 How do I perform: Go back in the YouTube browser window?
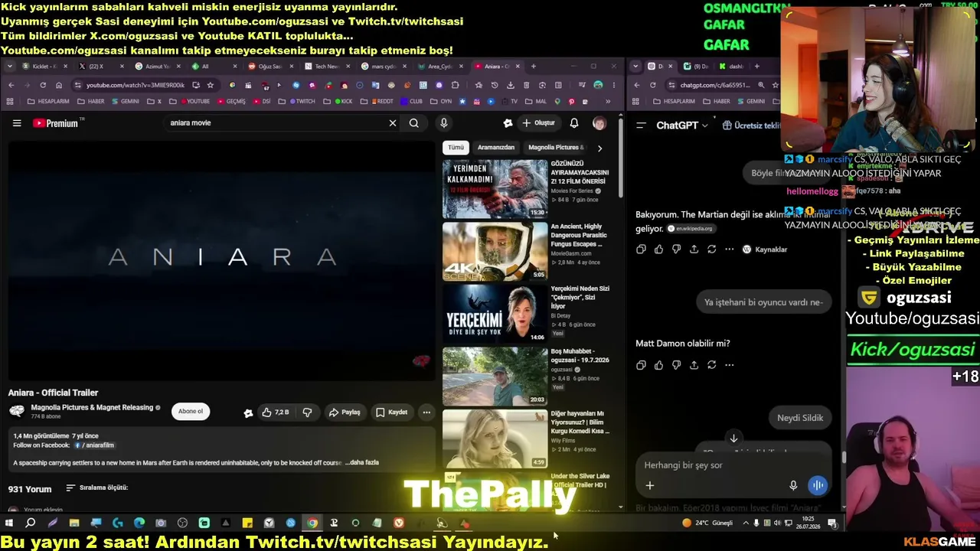pos(11,85)
